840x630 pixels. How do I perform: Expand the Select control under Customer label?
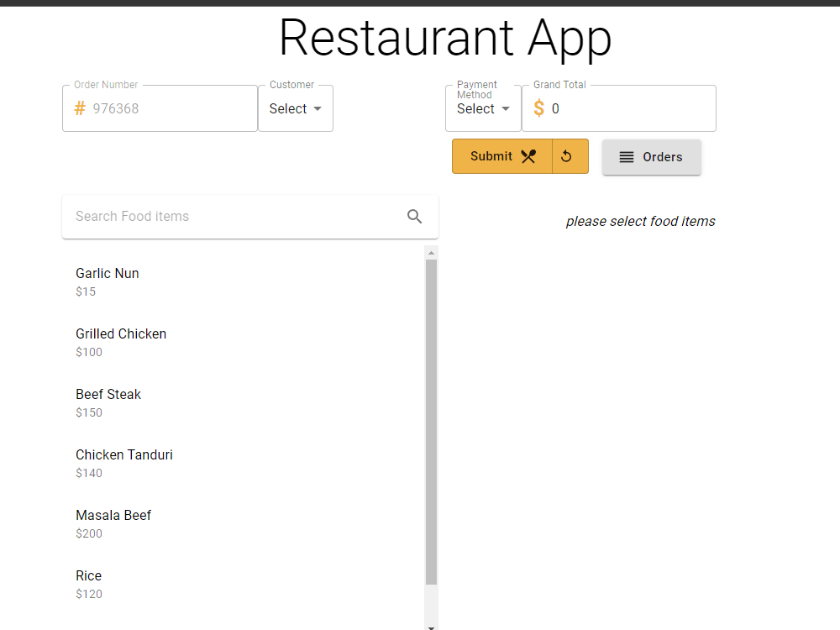296,108
